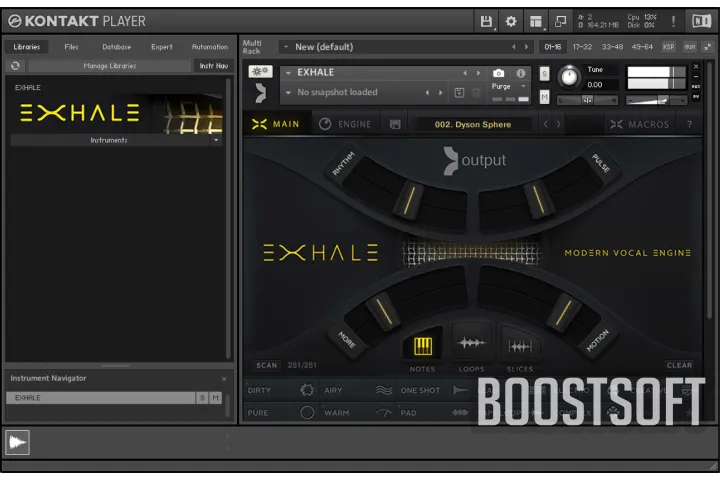
Task: Adjust the Tune knob
Action: (x=569, y=77)
